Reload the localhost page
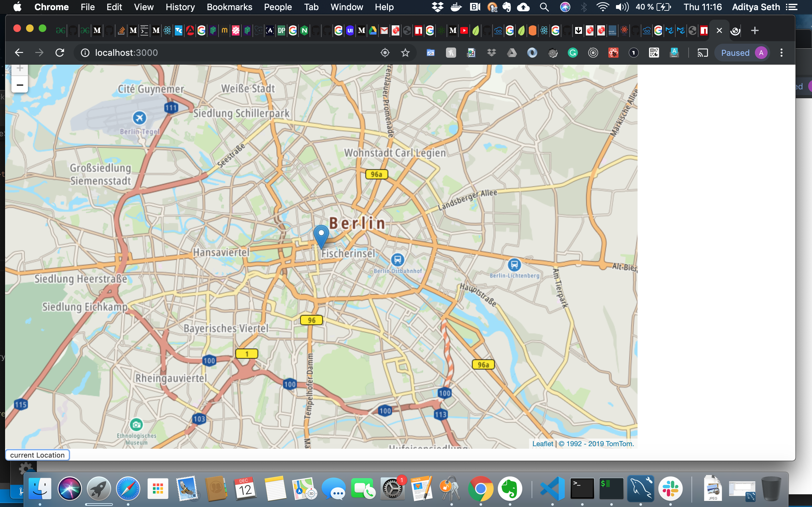 pos(60,53)
